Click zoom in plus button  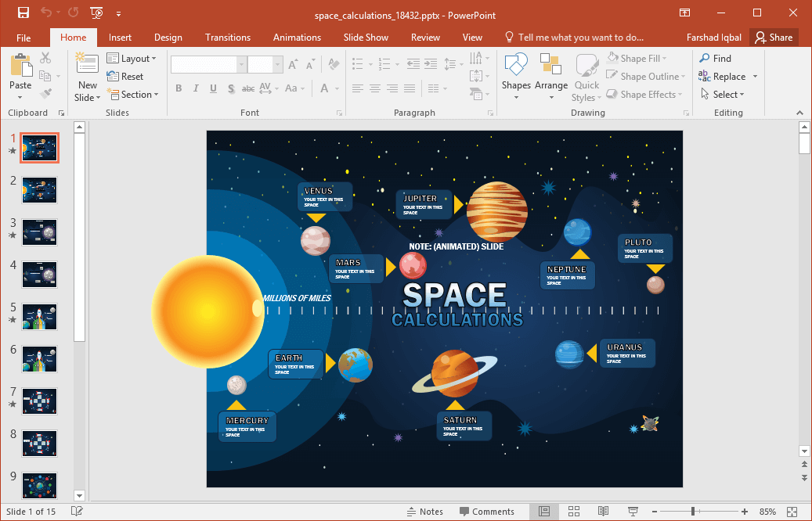click(744, 512)
